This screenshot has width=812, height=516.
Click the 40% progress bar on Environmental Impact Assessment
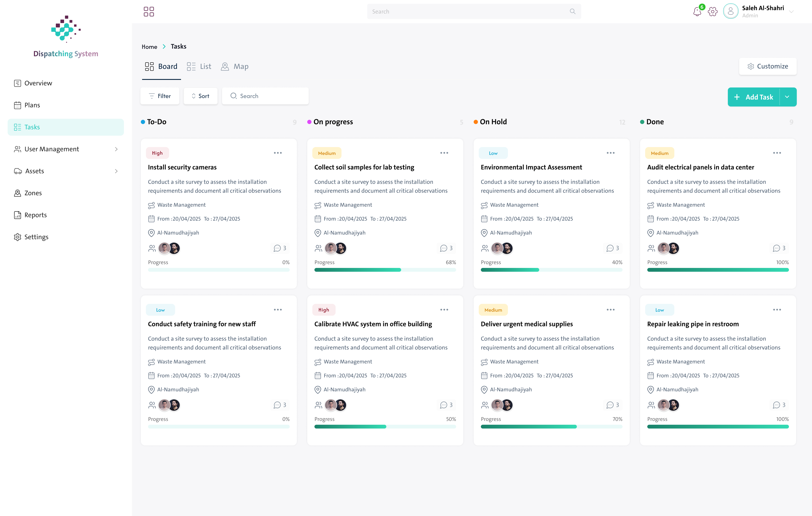(551, 270)
